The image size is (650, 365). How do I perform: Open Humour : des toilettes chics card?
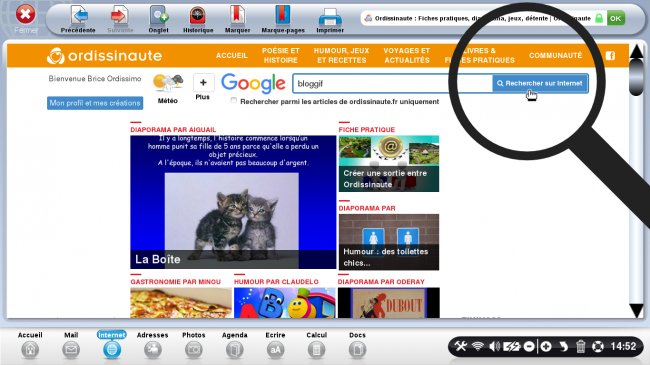pos(389,242)
